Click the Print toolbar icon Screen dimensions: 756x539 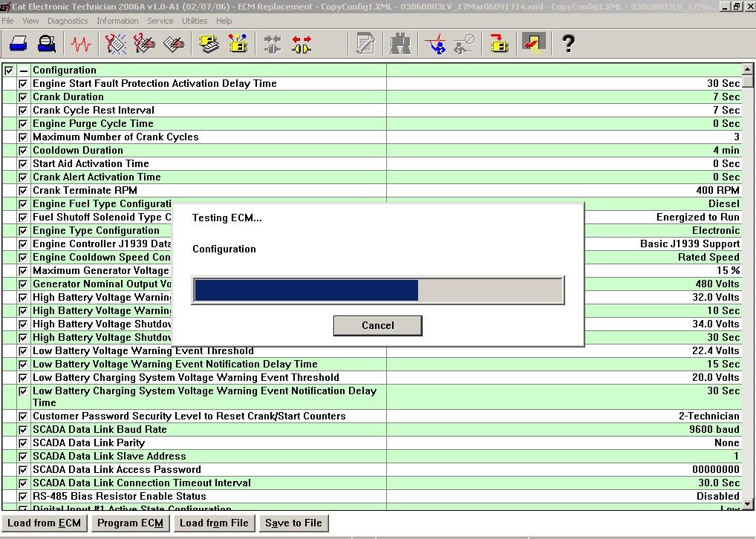[19, 44]
